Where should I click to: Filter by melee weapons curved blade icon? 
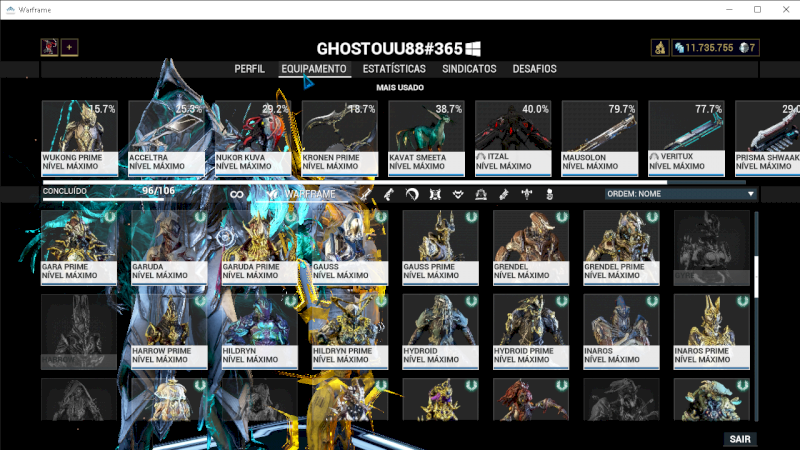pos(412,194)
